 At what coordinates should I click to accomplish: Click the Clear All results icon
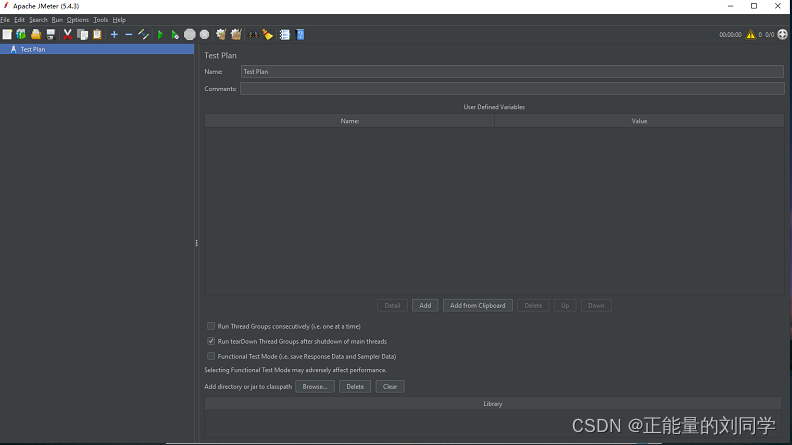click(x=236, y=34)
